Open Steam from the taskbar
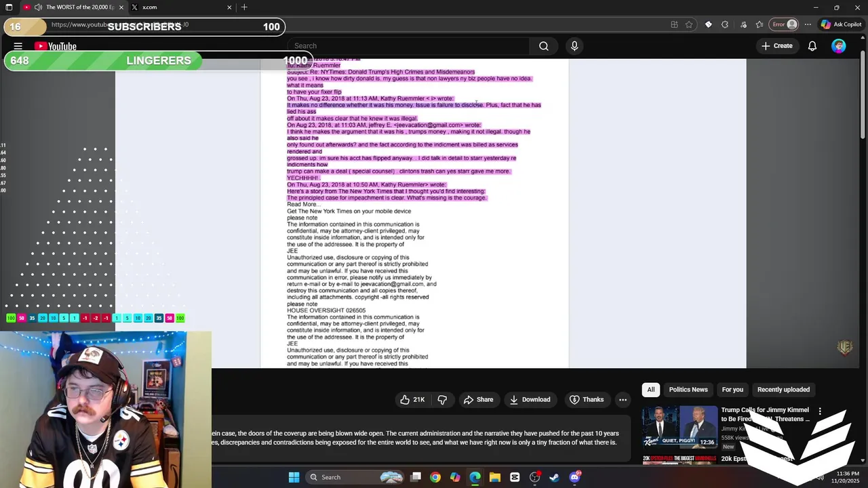This screenshot has width=868, height=488. [x=555, y=477]
